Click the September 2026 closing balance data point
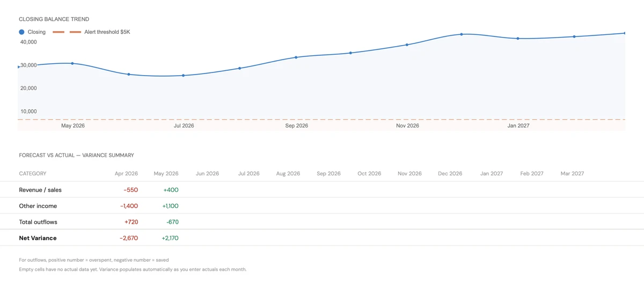The width and height of the screenshot is (644, 281). (296, 57)
